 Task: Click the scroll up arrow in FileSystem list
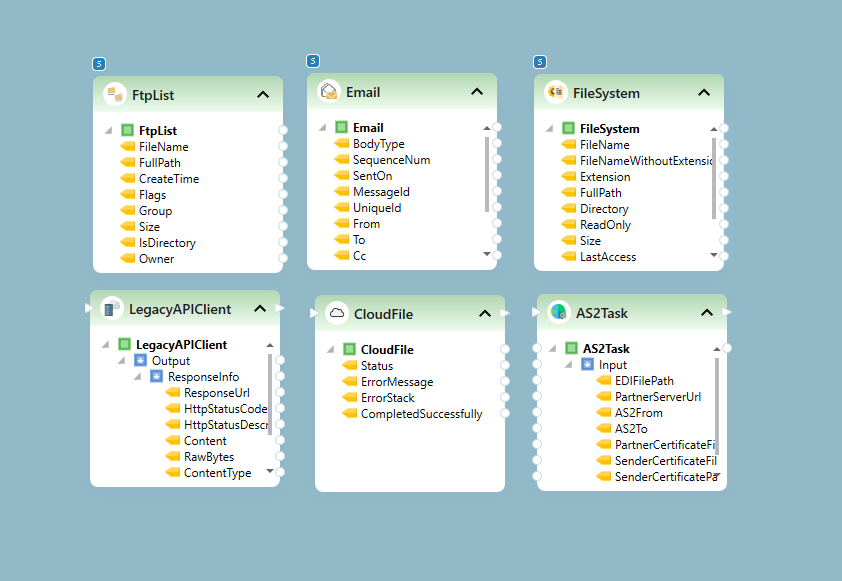tap(714, 129)
